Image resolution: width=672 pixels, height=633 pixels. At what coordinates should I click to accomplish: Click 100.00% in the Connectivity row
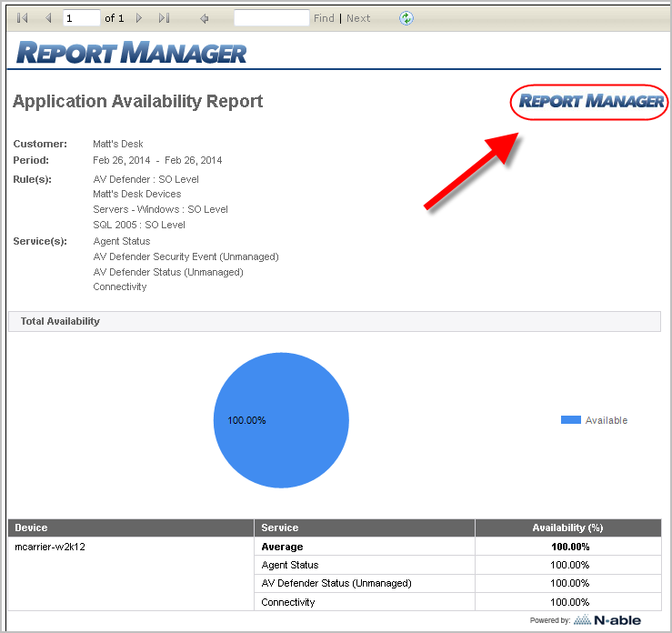tap(569, 602)
